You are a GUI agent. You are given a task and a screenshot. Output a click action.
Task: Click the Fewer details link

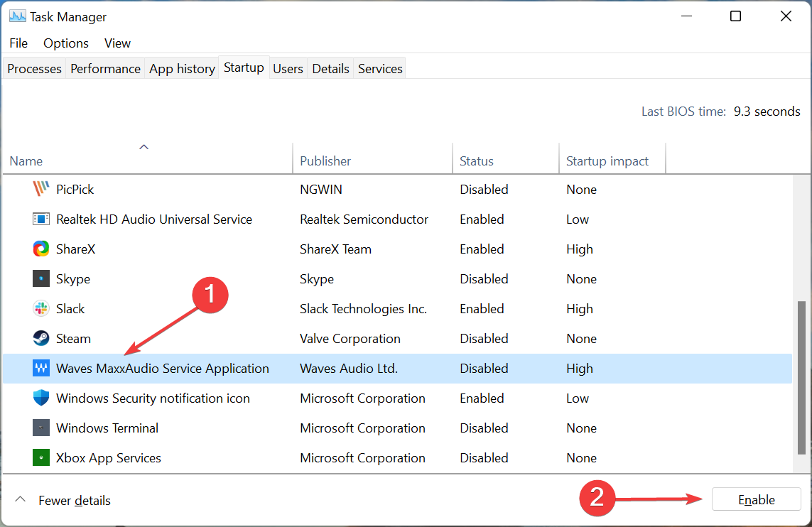point(75,501)
